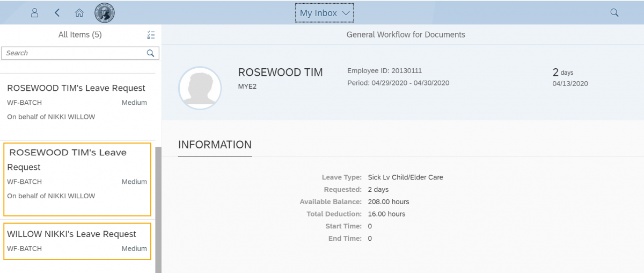The width and height of the screenshot is (644, 273).
Task: Click the Sick Lv Child/Elder Care value
Action: (405, 177)
